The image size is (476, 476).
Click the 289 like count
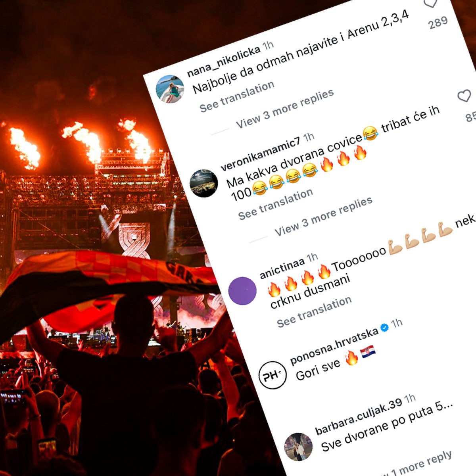[438, 23]
